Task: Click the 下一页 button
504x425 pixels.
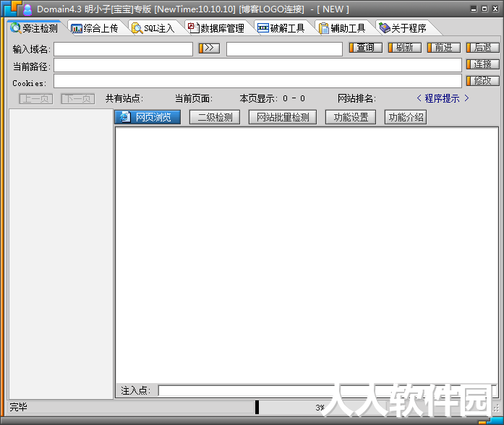Action: pyautogui.click(x=78, y=98)
